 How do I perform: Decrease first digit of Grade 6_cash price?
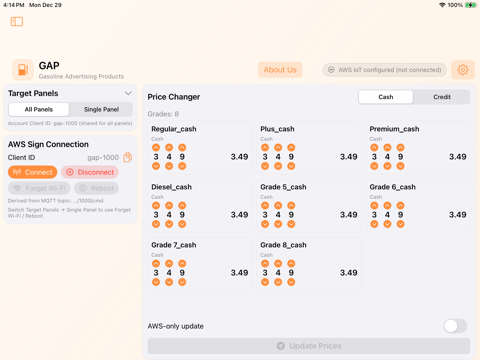coord(374,224)
